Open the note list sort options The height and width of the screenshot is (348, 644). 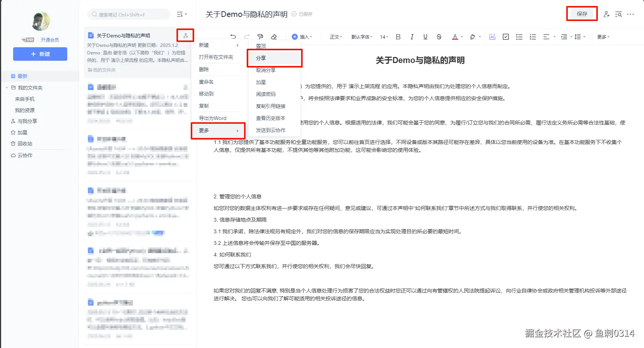tap(182, 14)
